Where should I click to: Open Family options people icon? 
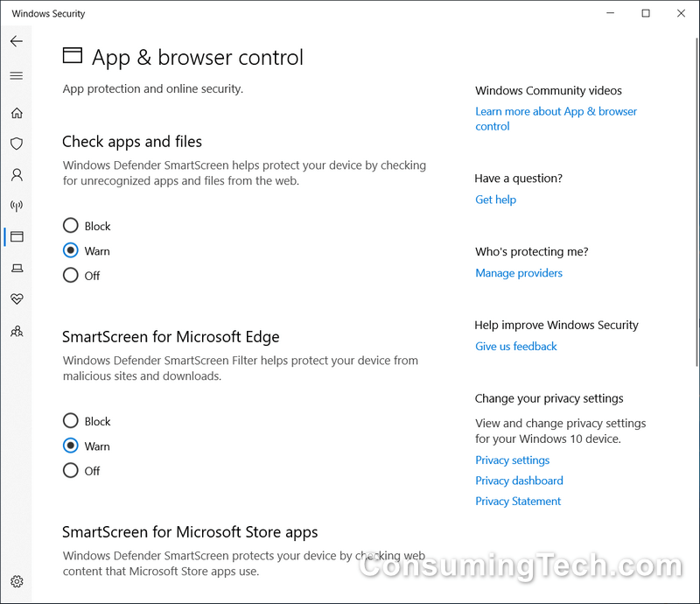pyautogui.click(x=17, y=331)
